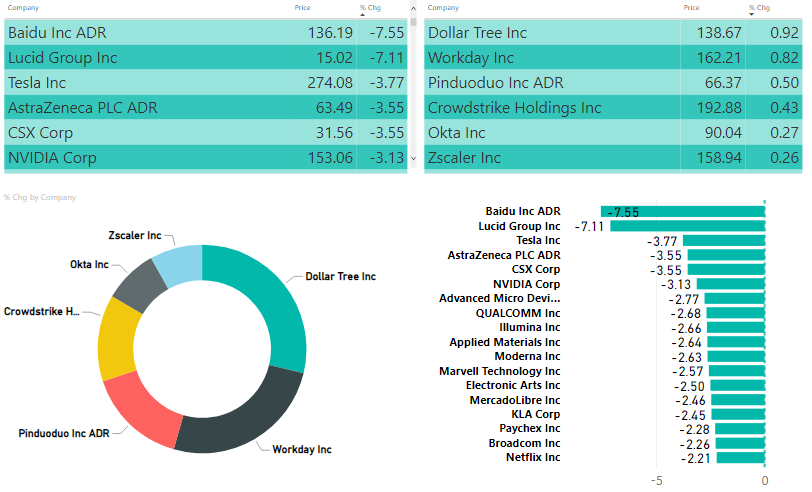Sort left table by Price header

(x=302, y=8)
